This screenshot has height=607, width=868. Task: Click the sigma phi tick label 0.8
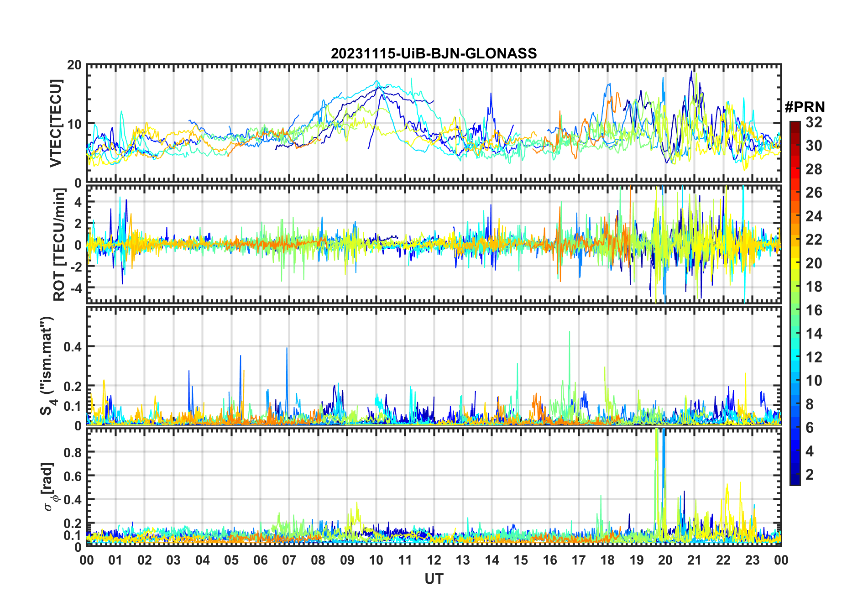pyautogui.click(x=72, y=452)
